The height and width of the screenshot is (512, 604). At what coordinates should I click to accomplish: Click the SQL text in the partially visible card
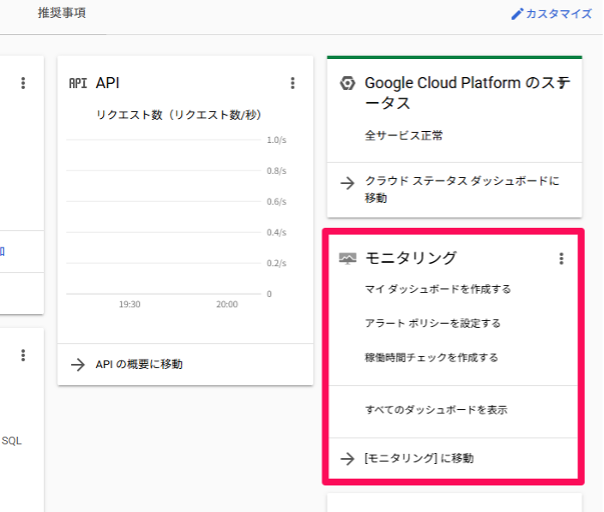pos(11,441)
